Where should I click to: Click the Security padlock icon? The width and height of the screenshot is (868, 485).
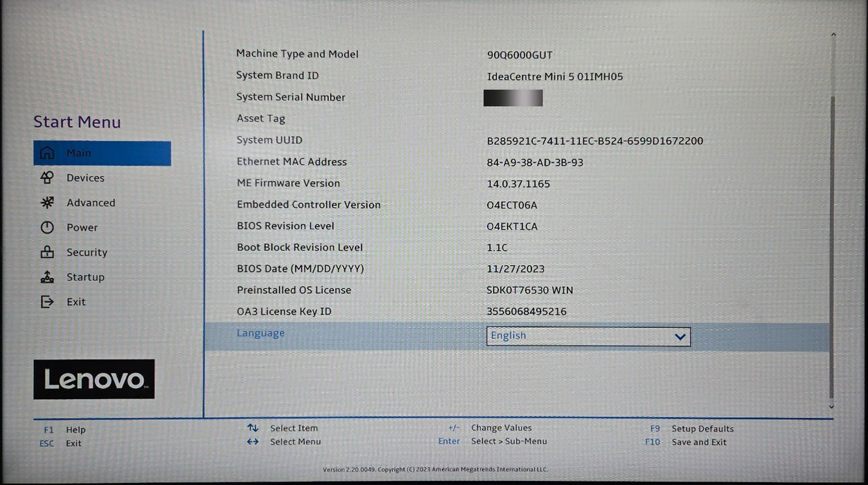(x=47, y=252)
